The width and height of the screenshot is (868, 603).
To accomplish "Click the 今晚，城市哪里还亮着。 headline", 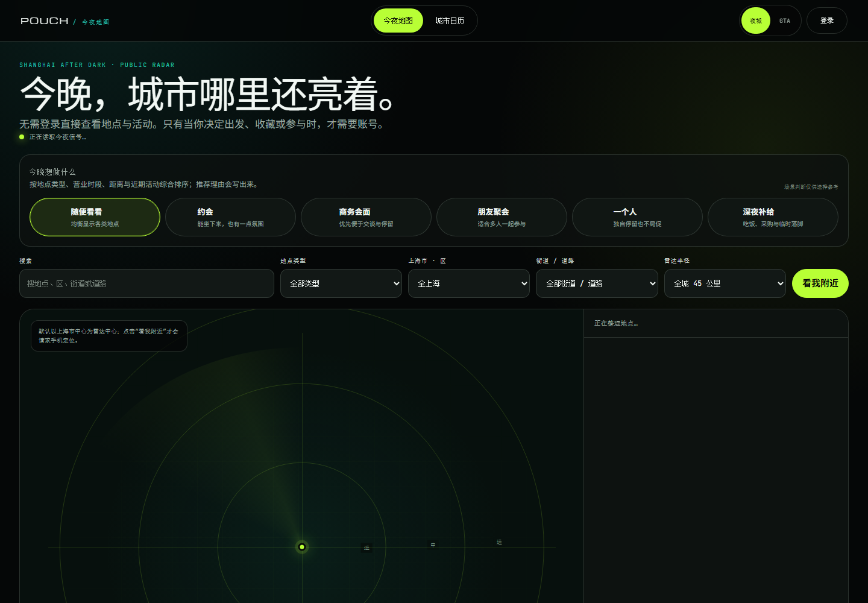I will tap(209, 94).
